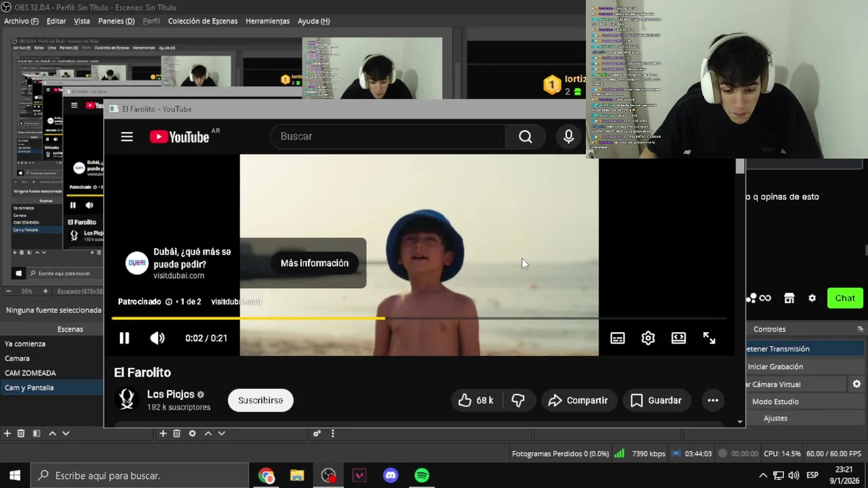Remove selected scene with trash icon

pos(21,433)
